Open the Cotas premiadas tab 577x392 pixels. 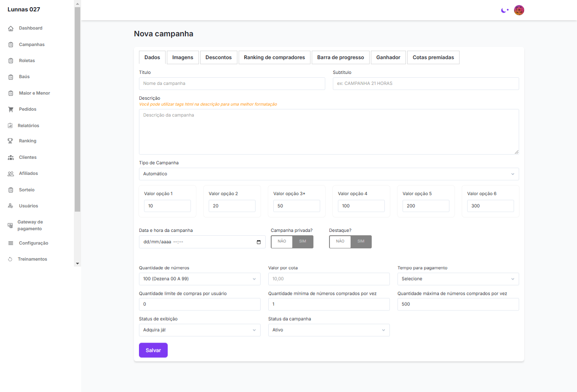click(x=433, y=57)
